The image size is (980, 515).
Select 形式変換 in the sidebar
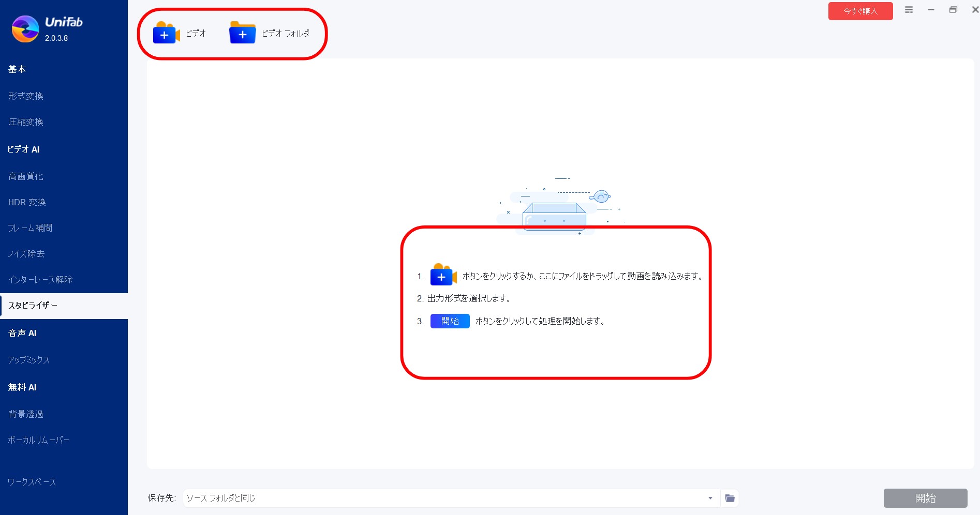pos(26,96)
